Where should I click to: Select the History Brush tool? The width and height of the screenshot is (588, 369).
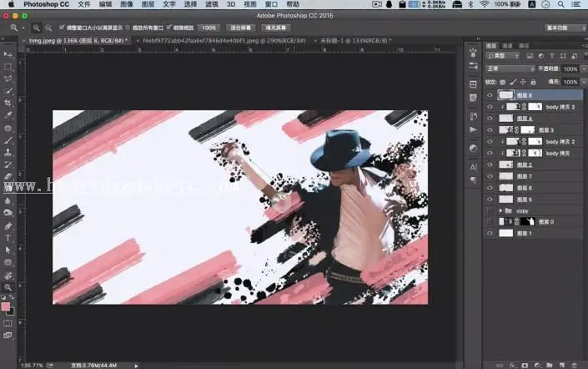click(x=8, y=164)
